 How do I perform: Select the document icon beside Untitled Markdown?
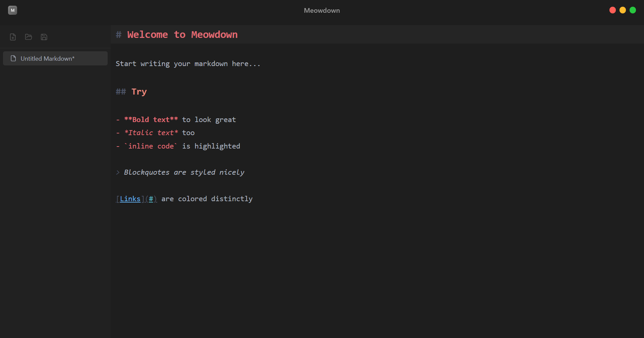click(x=13, y=58)
